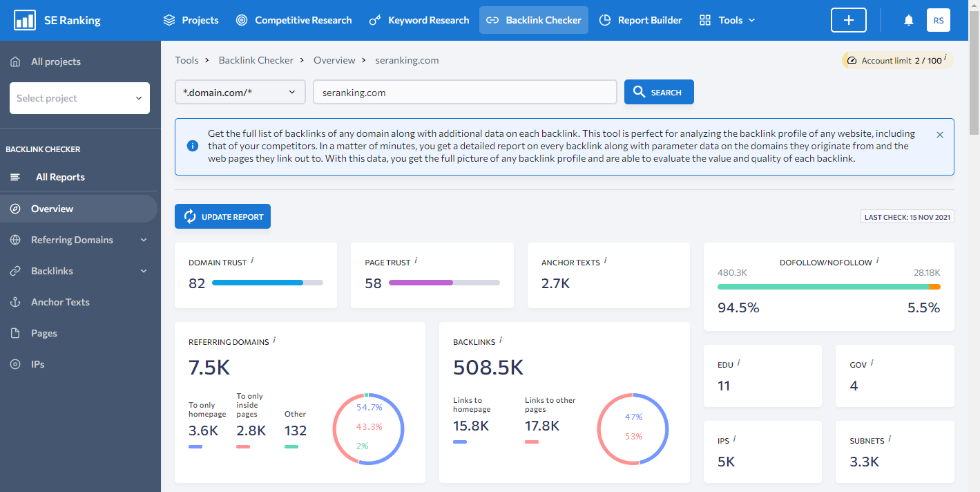Open the Backlink Checker tab
This screenshot has width=980, height=492.
(534, 20)
